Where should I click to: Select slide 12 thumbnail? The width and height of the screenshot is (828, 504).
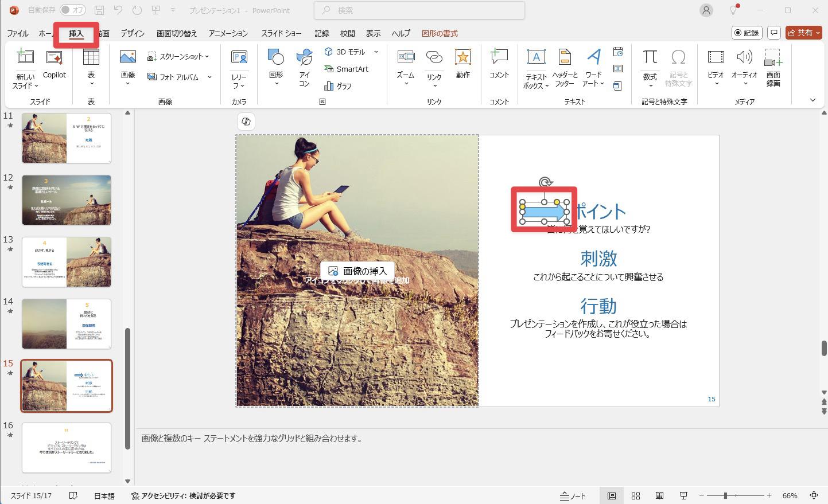tap(67, 200)
